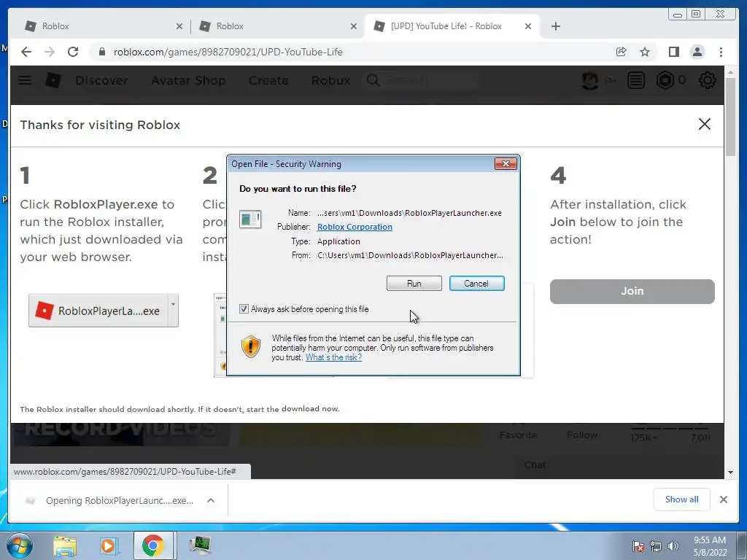Close the Security Warning dialog with red X
Screen dimensions: 747x560
coord(506,164)
